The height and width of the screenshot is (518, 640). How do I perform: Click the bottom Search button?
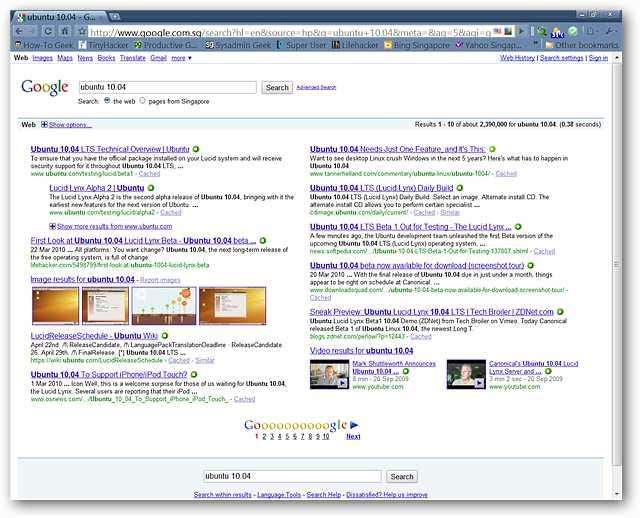[402, 476]
